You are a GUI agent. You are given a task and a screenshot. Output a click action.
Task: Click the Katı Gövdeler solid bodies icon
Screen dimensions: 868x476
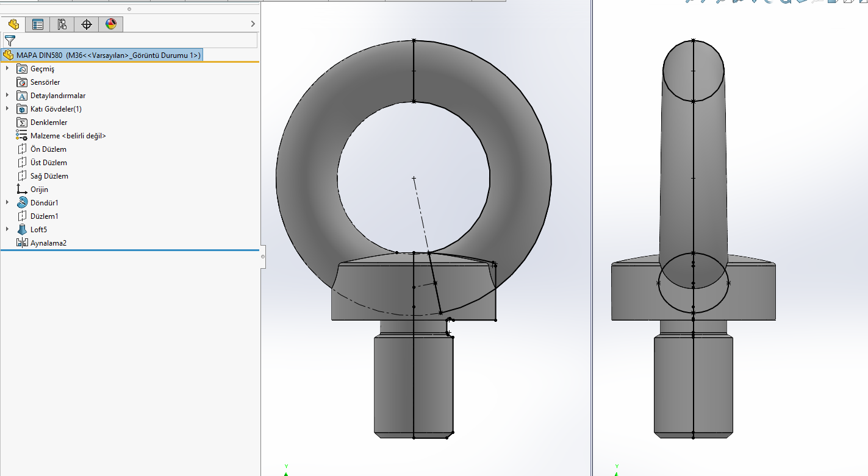coord(22,109)
